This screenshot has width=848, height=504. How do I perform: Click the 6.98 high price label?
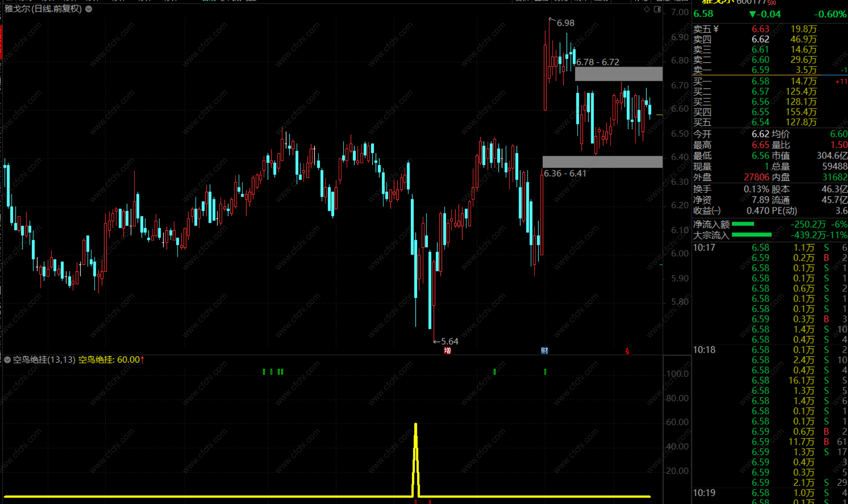coord(565,23)
